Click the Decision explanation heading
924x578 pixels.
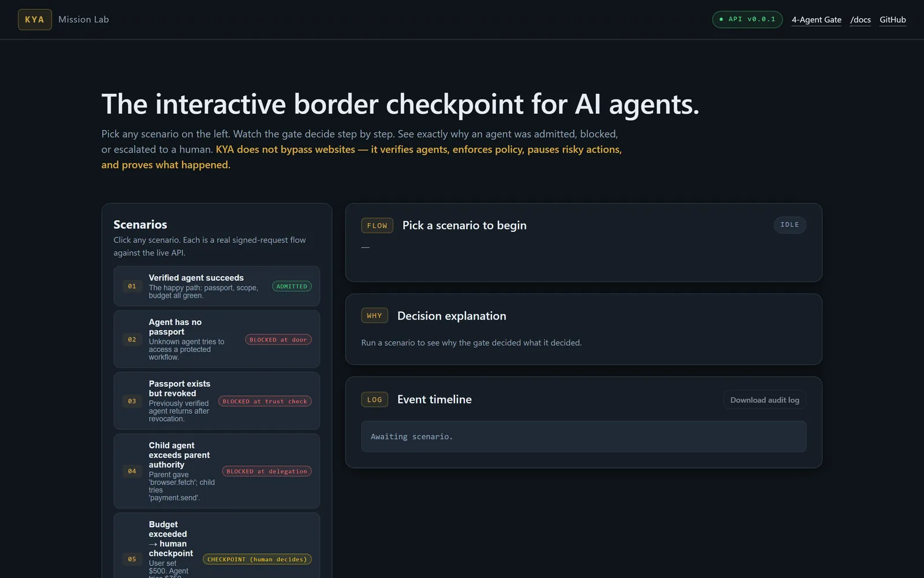point(452,316)
